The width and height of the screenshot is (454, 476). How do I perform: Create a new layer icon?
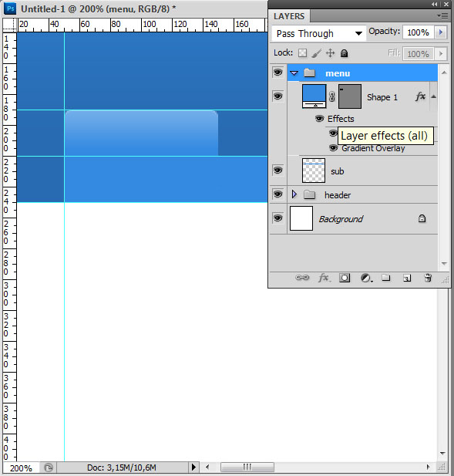click(407, 278)
